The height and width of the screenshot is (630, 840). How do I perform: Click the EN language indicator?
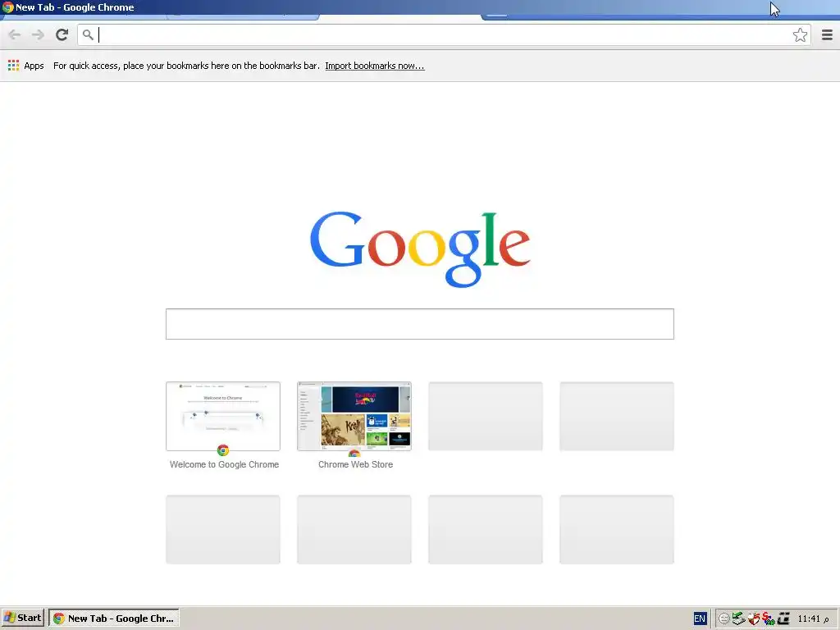point(700,619)
